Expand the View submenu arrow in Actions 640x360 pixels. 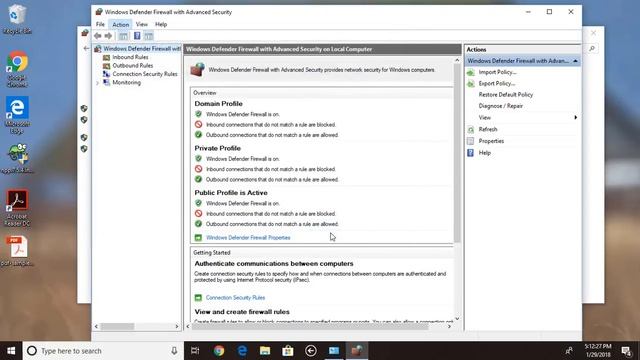click(x=576, y=118)
